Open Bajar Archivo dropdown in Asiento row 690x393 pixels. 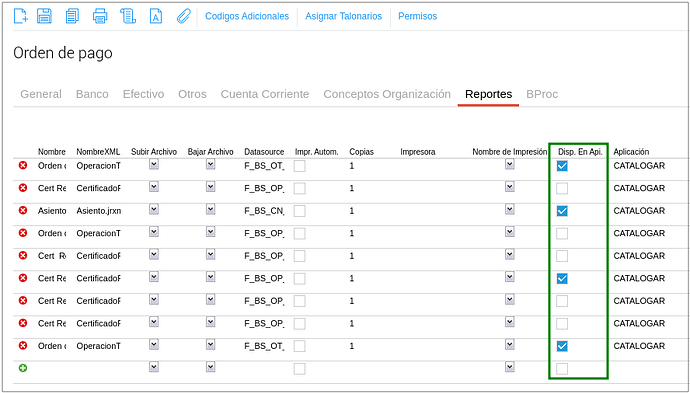(x=211, y=209)
